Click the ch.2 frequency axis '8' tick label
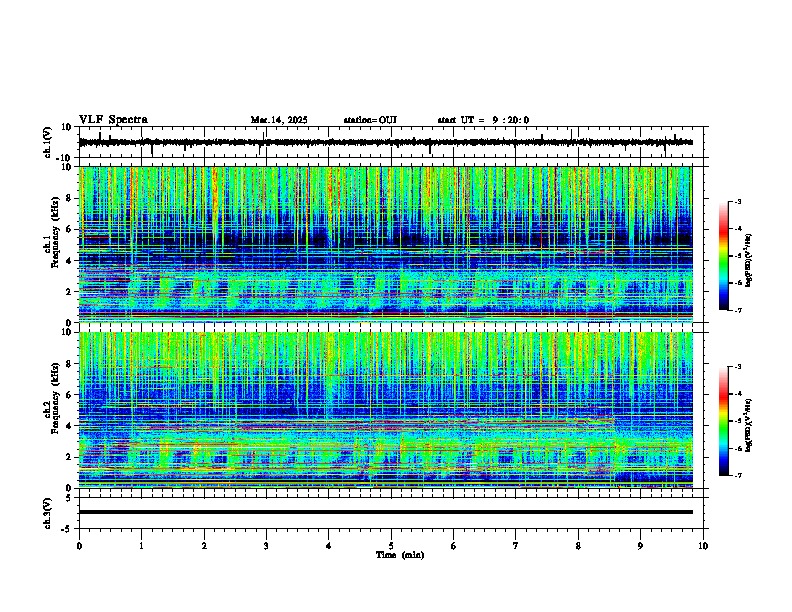The height and width of the screenshot is (612, 792). tap(70, 364)
